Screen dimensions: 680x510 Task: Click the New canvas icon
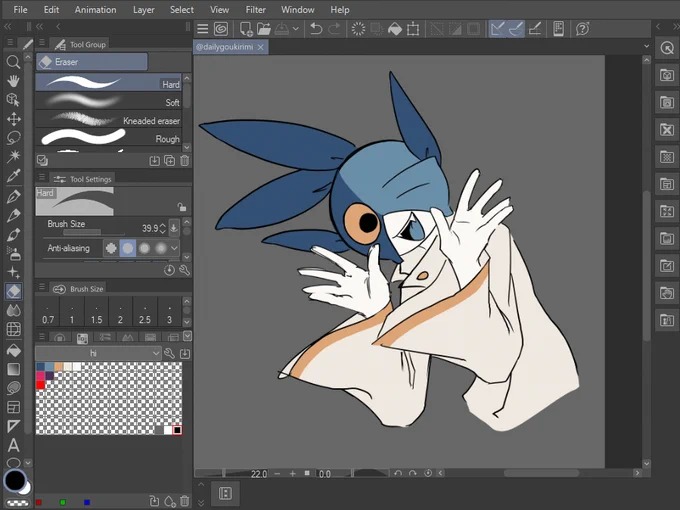tap(246, 29)
